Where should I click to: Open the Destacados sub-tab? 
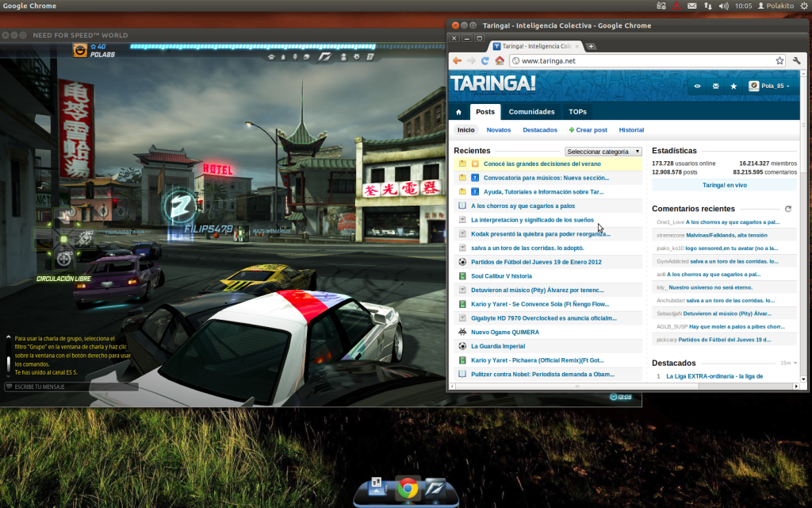540,130
